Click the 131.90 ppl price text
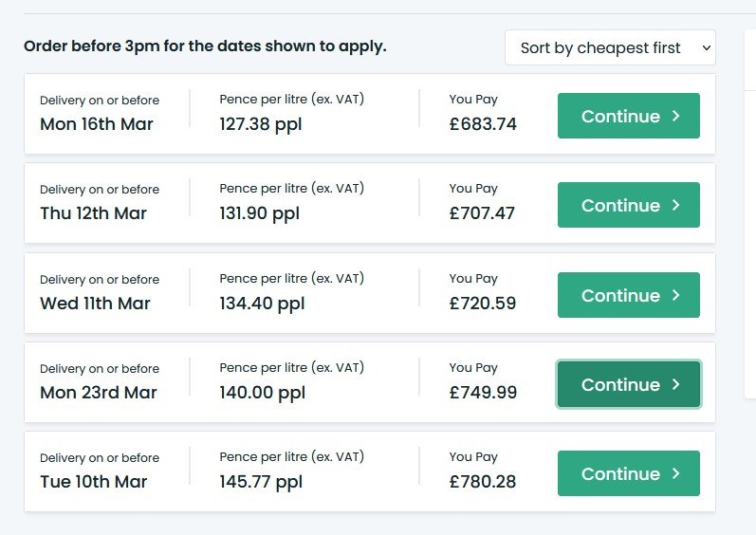The image size is (756, 535). [259, 213]
